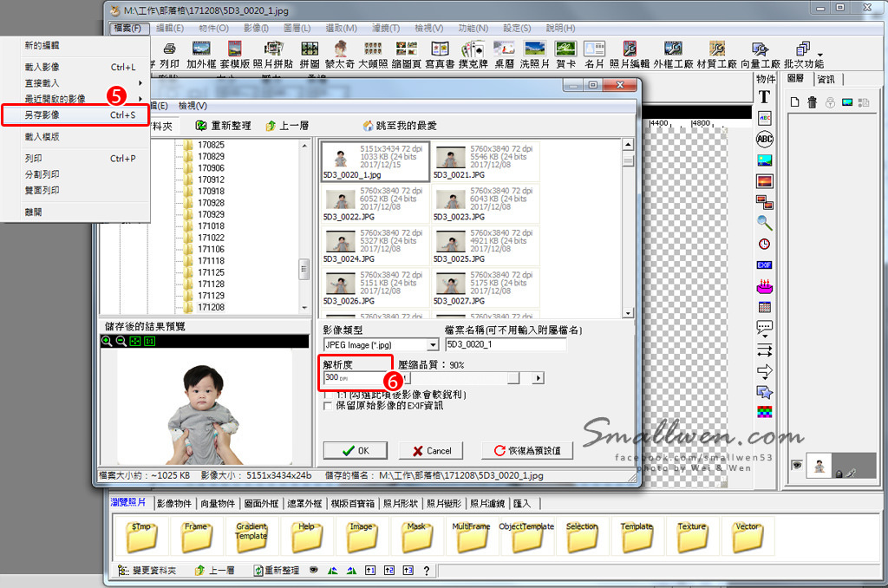
Task: Zoom in on the save preview
Action: [x=107, y=341]
